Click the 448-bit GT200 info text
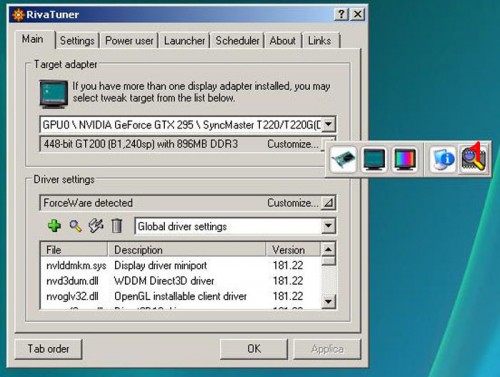 (141, 144)
